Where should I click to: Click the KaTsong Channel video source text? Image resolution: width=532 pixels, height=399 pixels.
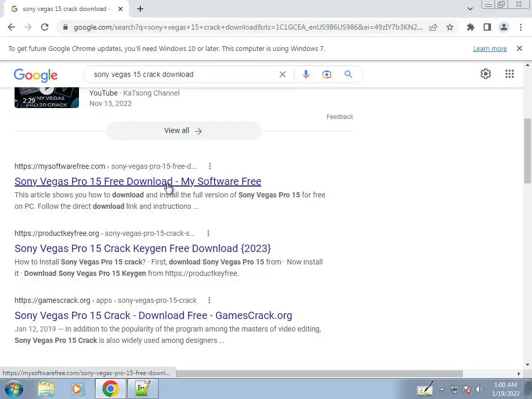pyautogui.click(x=151, y=93)
